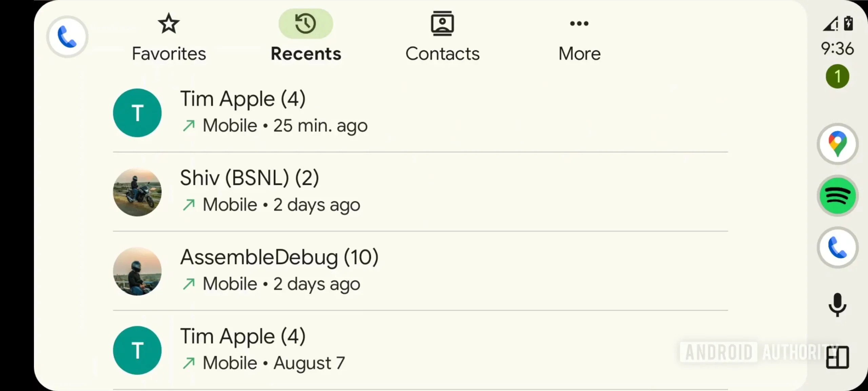Open the Phone app icon at top left
Viewport: 868px width, 391px height.
67,37
